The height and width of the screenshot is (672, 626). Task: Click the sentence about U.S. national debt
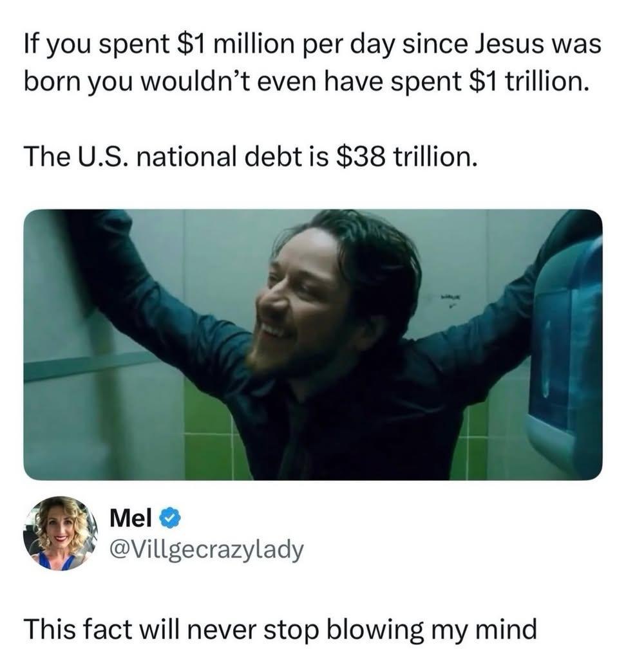(x=250, y=156)
